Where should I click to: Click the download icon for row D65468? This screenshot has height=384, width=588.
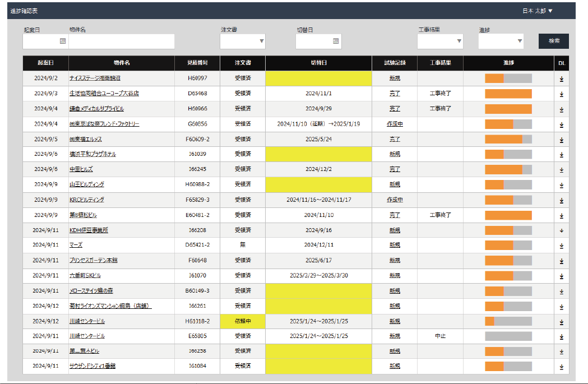tap(561, 94)
